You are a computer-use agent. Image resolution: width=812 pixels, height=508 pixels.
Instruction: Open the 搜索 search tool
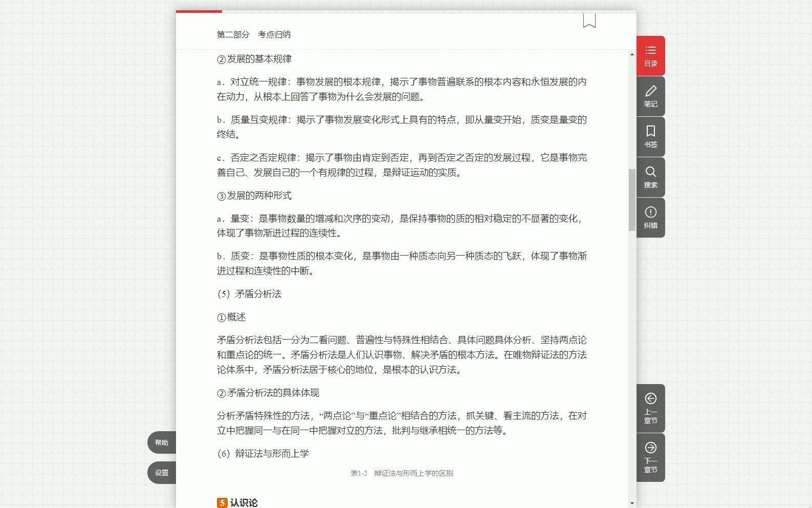click(650, 177)
